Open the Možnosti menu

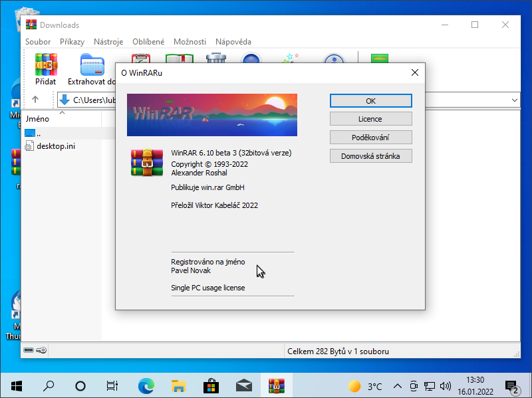click(x=190, y=42)
